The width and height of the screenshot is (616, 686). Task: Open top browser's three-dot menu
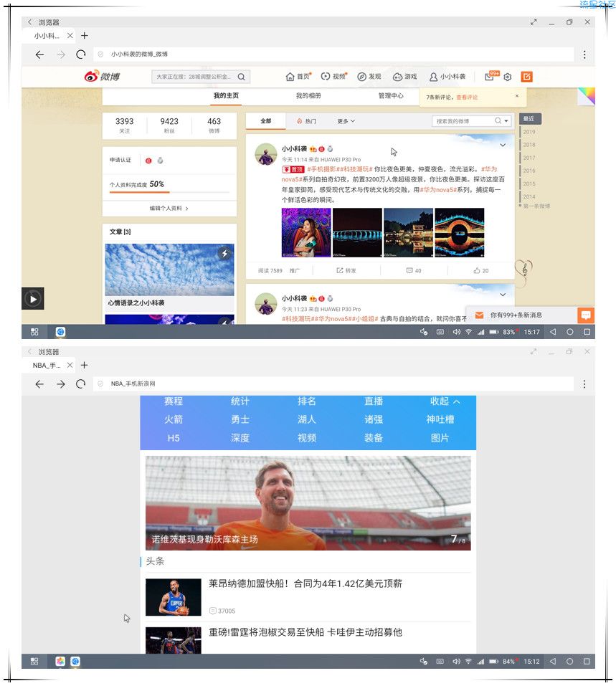point(584,54)
